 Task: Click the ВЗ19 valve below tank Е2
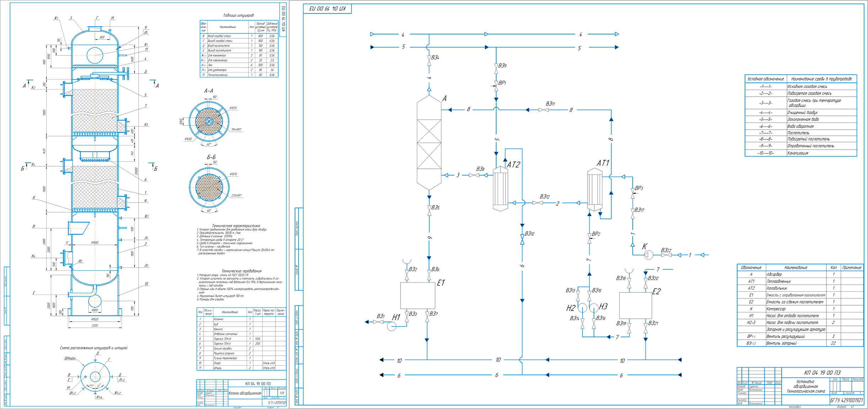point(629,328)
